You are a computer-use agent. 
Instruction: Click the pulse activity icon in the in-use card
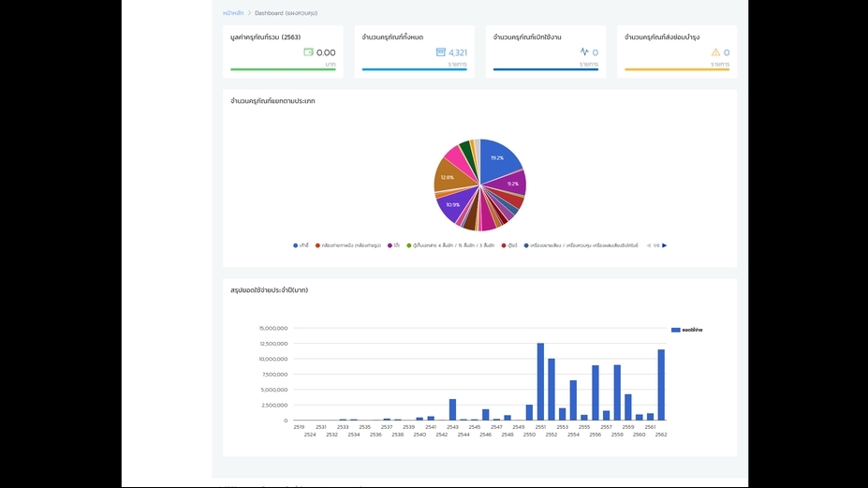pos(584,52)
